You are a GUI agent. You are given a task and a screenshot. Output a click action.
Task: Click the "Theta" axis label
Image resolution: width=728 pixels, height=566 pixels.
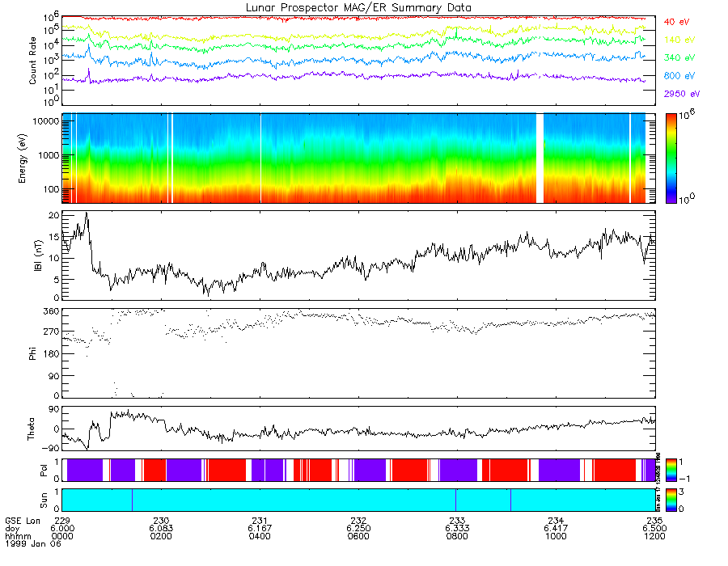[31, 429]
